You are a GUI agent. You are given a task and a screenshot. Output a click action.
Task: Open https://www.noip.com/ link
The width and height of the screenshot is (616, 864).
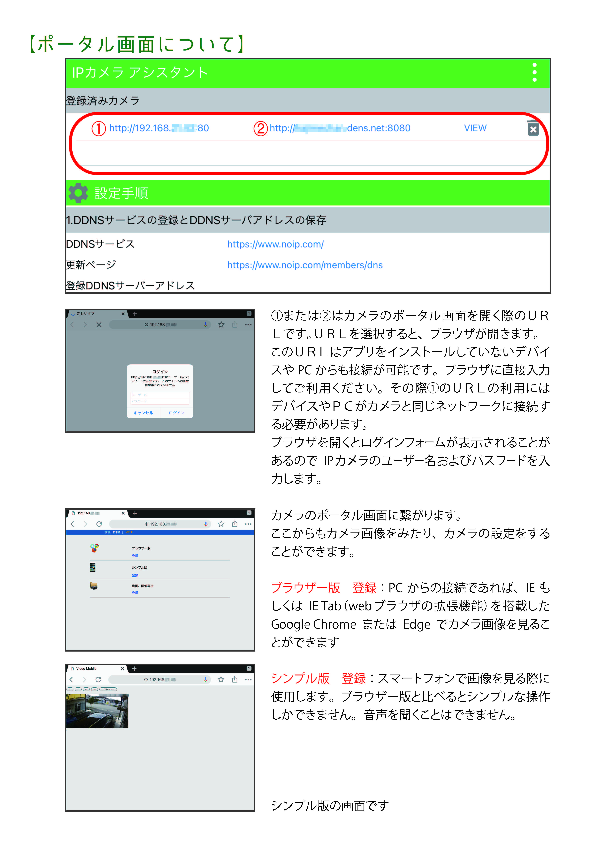tap(275, 244)
